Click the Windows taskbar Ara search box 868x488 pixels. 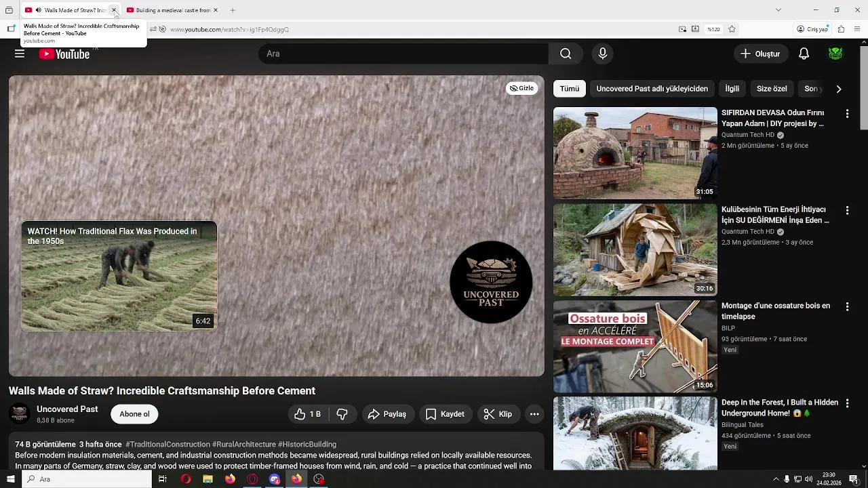coord(87,479)
